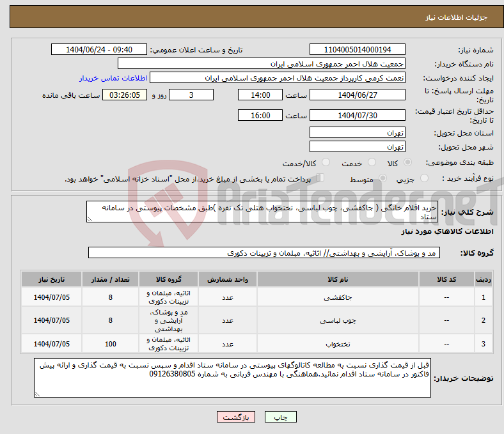Viewport: 504px width, 434px height.
Task: Select the کالا/خدمت radio button
Action: [326, 164]
